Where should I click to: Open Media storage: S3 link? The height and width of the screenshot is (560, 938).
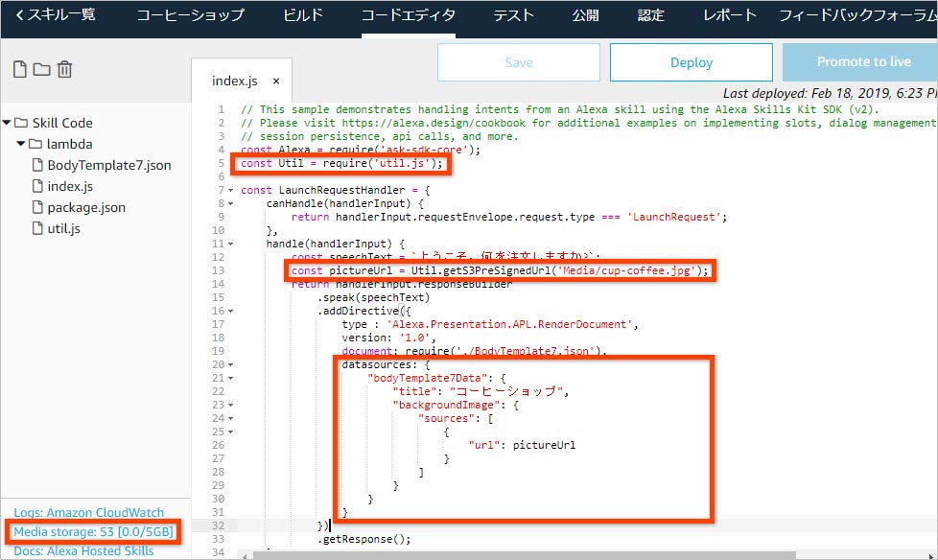point(93,532)
